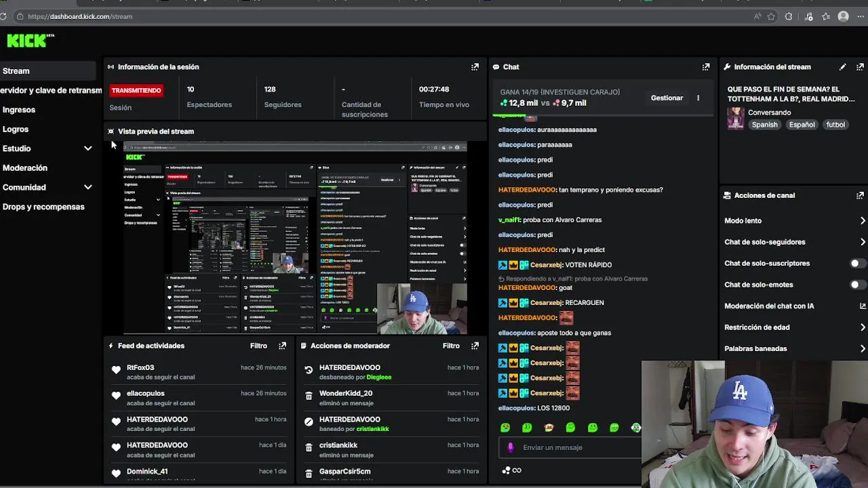Click the first green emote in emote bar
This screenshot has width=868, height=488.
tap(505, 428)
